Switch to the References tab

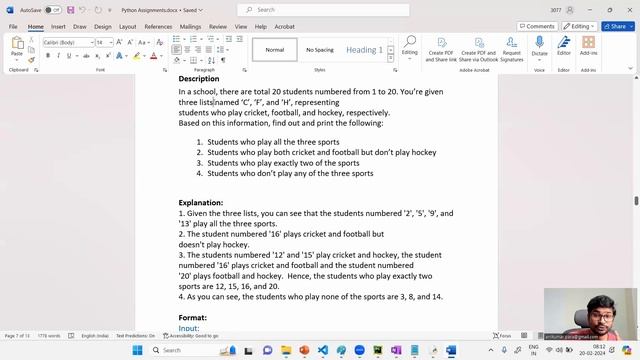[158, 27]
